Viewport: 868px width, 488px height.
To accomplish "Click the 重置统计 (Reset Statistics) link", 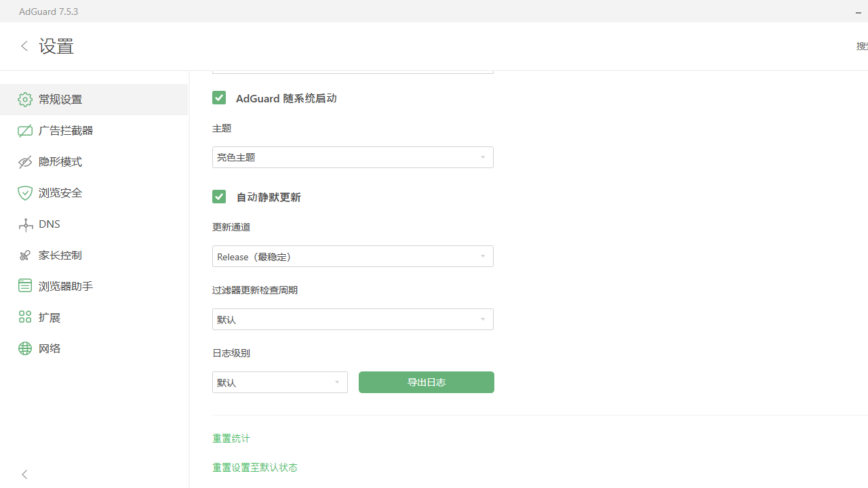I will click(x=231, y=438).
